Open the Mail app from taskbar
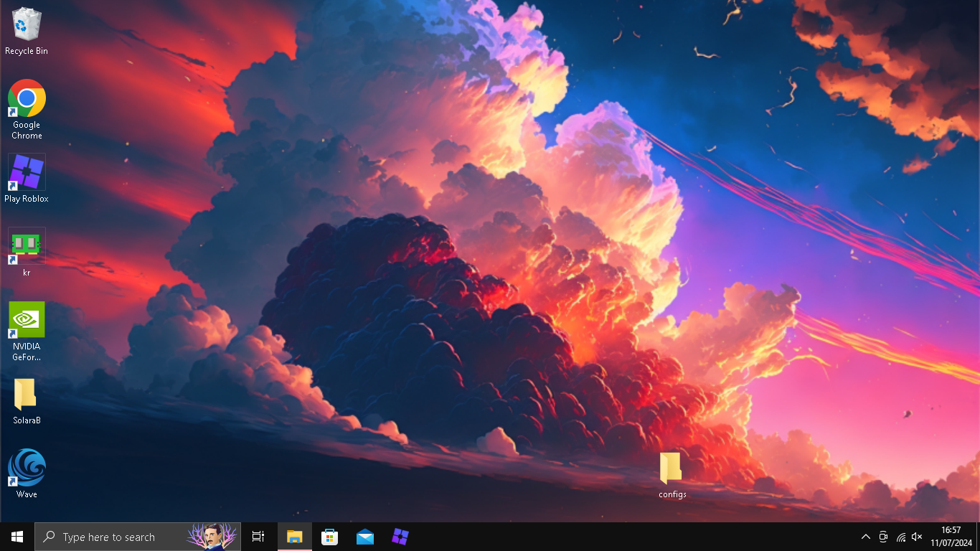The width and height of the screenshot is (980, 551). point(365,537)
